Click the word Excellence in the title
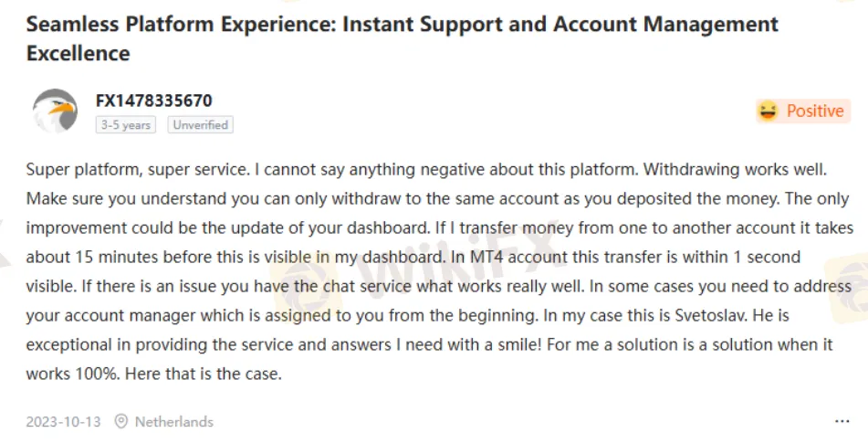The width and height of the screenshot is (868, 443). [x=78, y=53]
